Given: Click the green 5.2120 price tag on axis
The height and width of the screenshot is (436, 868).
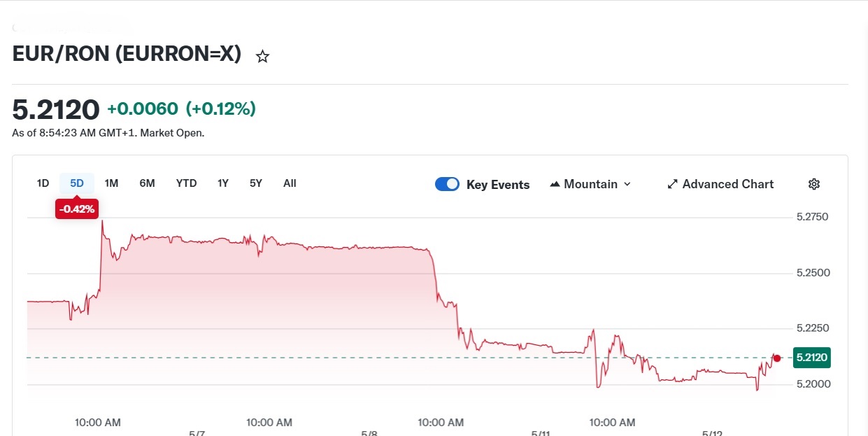Looking at the screenshot, I should tap(811, 358).
